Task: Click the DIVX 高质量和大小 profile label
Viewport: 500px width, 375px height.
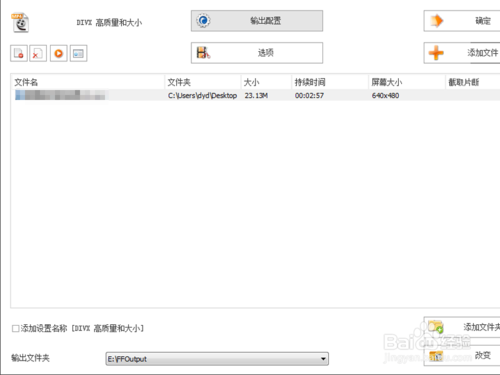Action: point(109,23)
